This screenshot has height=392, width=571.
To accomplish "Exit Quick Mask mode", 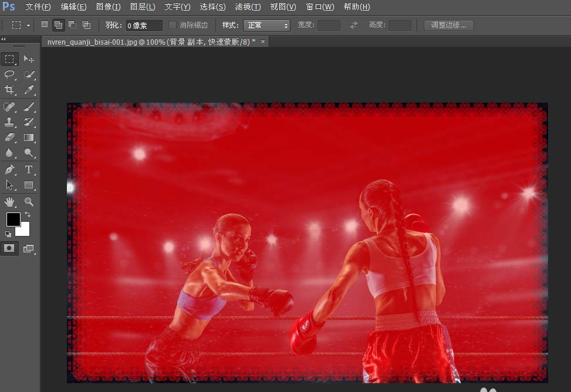I will [x=9, y=248].
